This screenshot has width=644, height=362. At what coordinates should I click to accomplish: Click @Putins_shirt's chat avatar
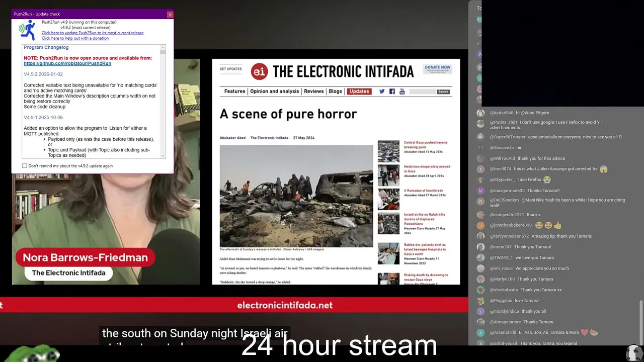coord(480,124)
